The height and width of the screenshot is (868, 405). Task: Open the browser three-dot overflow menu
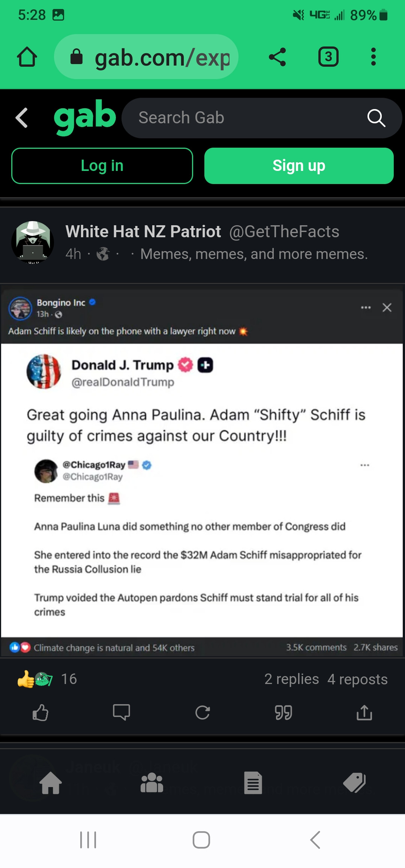(x=373, y=57)
